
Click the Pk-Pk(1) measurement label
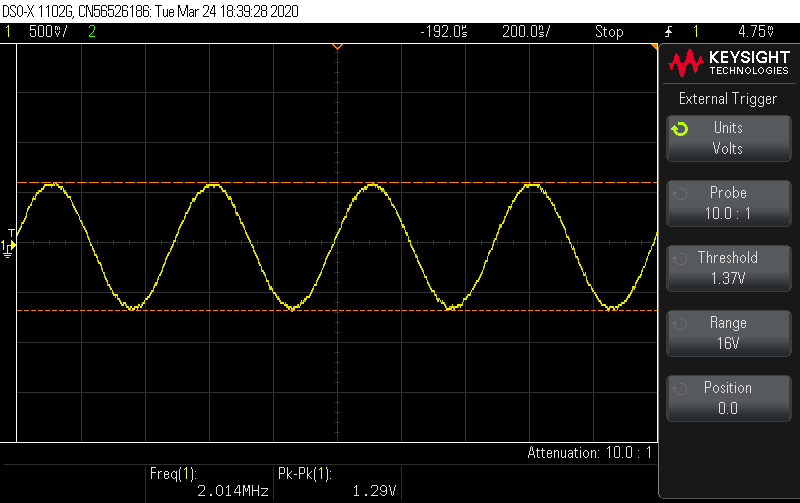pos(305,474)
